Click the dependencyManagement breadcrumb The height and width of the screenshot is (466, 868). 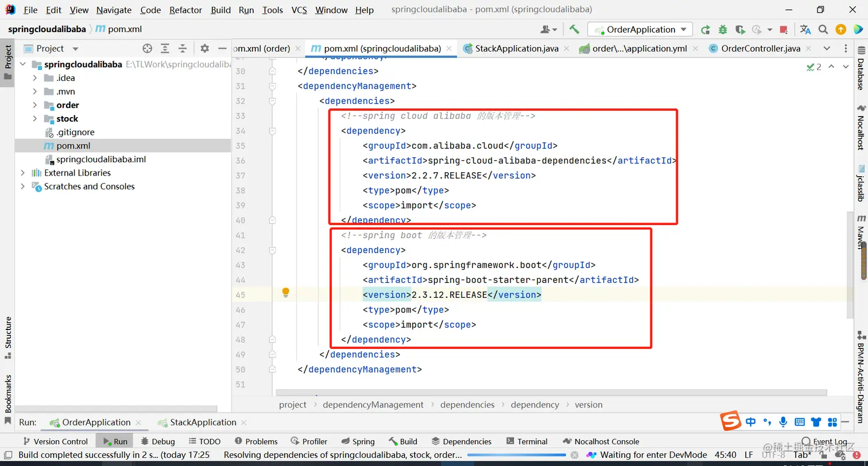coord(373,405)
